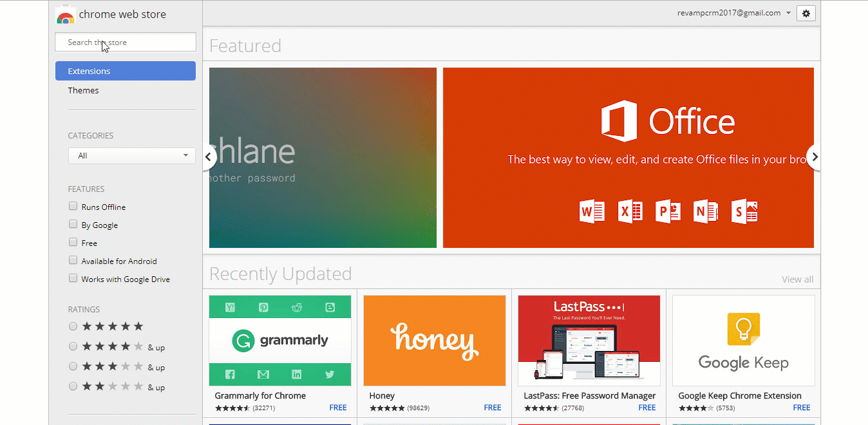Click FREE button for LastPass
This screenshot has height=425, width=868.
647,408
